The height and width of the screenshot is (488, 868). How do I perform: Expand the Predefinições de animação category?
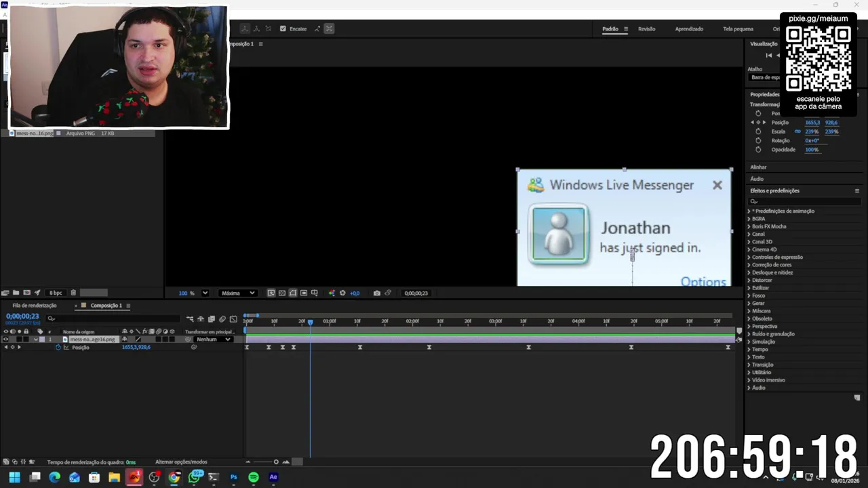[749, 211]
